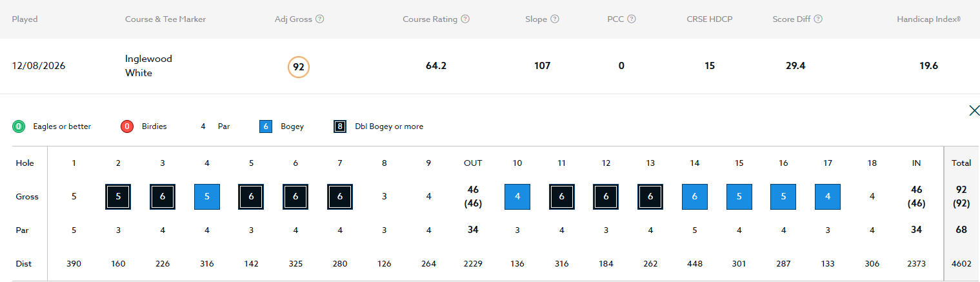Click hole 14 gross score of 6
The image size is (980, 282).
click(x=695, y=196)
